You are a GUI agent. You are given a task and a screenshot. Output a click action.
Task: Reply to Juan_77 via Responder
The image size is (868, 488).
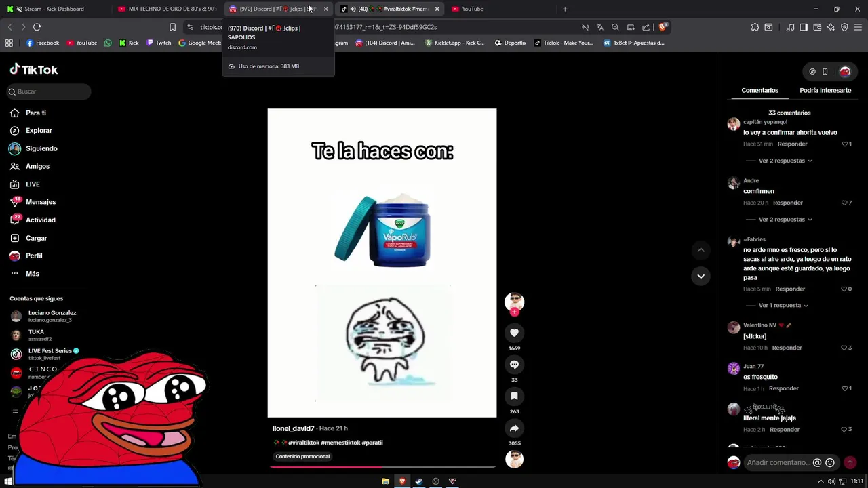point(783,388)
